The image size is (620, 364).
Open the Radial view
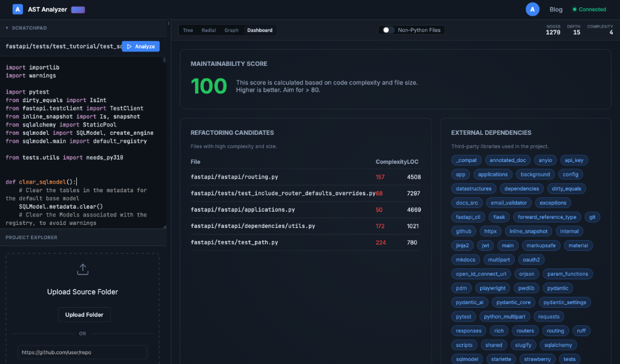click(208, 30)
